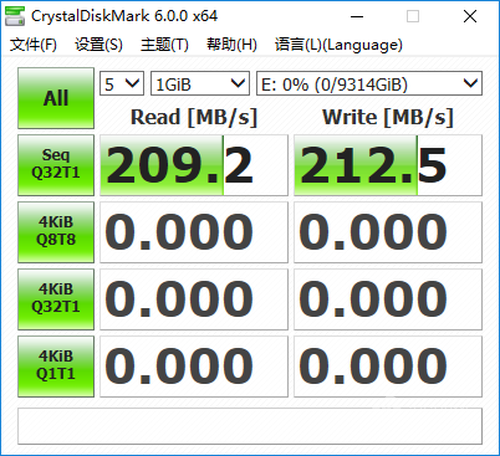Click the CrystalDiskMark app icon in title bar

(x=15, y=16)
